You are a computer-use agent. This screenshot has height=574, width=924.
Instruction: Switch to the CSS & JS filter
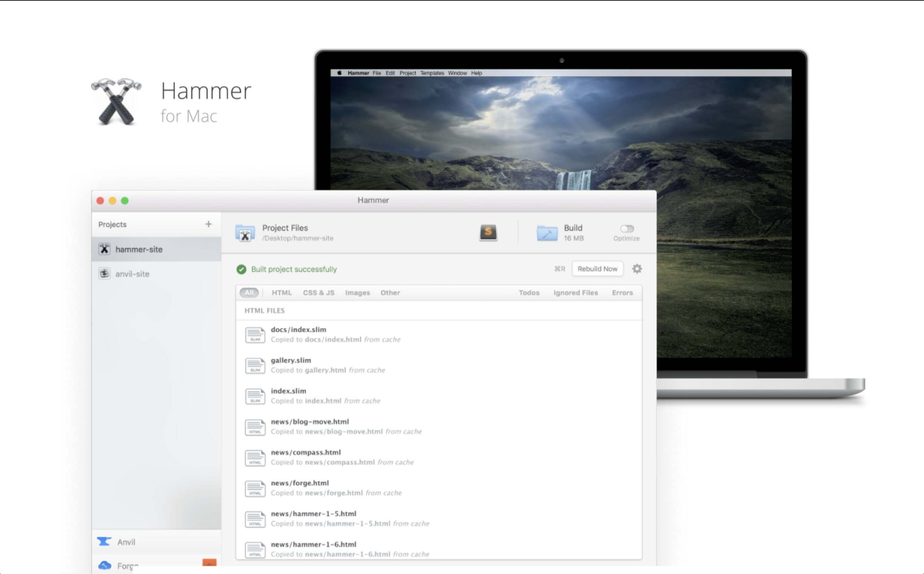point(318,293)
